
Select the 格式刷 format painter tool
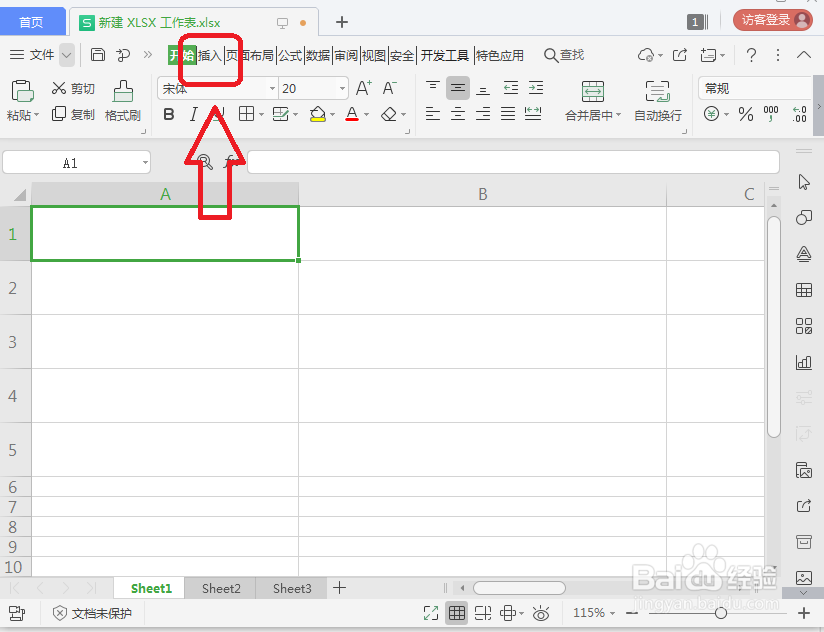(122, 100)
